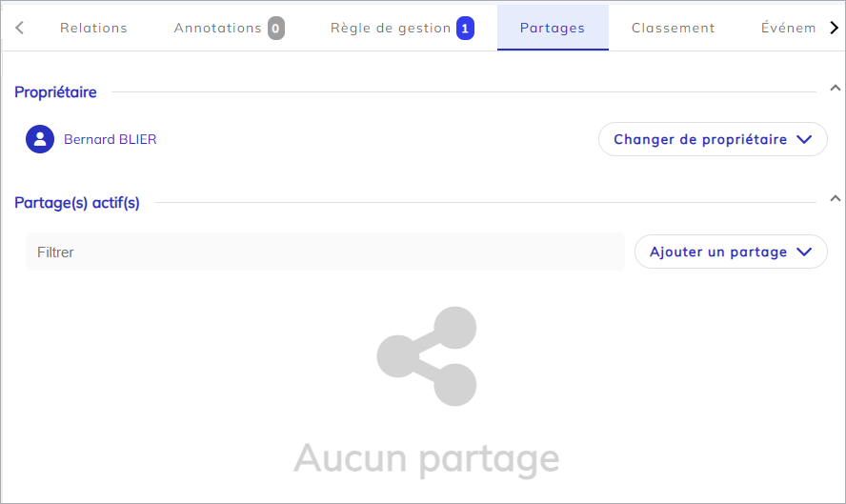Click the Annotations count badge
Screen dimensions: 846x504
click(x=275, y=28)
